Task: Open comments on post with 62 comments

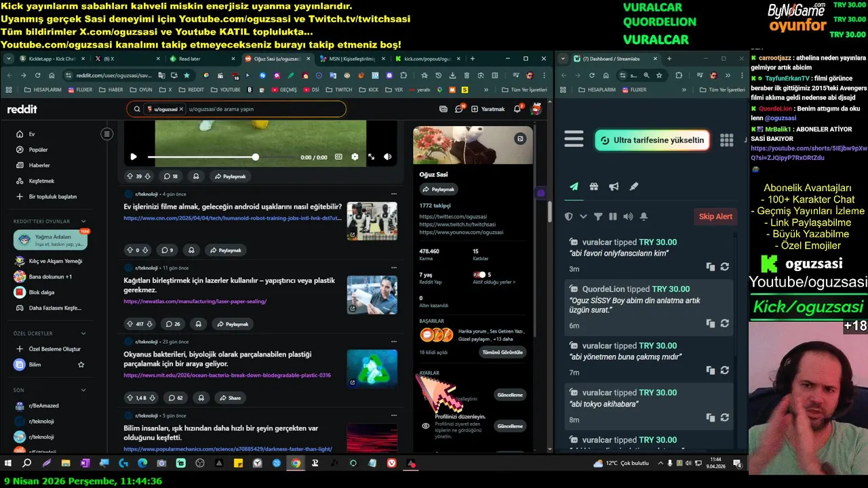Action: [x=175, y=398]
